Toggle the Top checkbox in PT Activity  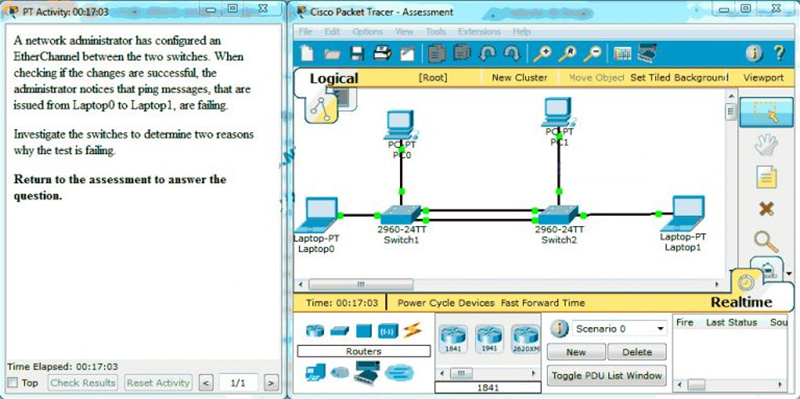(x=13, y=382)
